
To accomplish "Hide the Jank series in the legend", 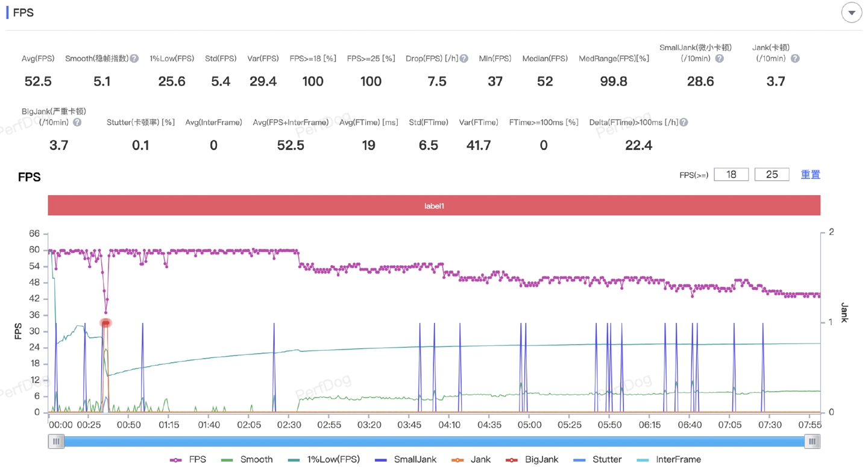I will 471,459.
